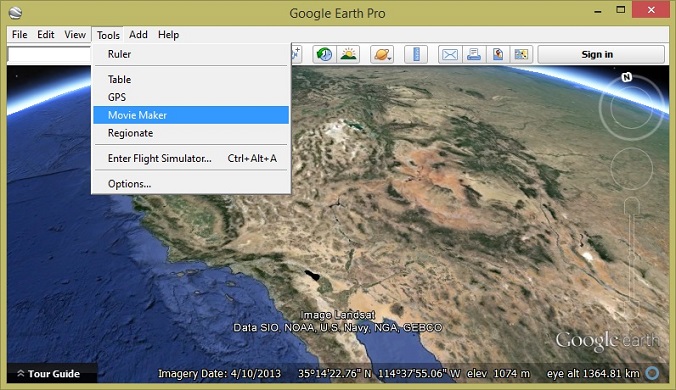Click the move joystick circle
Screen dimensions: 676x390
tap(632, 168)
